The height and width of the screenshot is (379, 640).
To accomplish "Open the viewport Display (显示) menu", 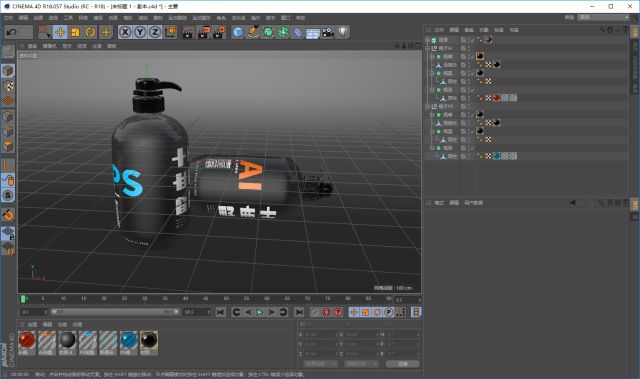I will coord(67,46).
